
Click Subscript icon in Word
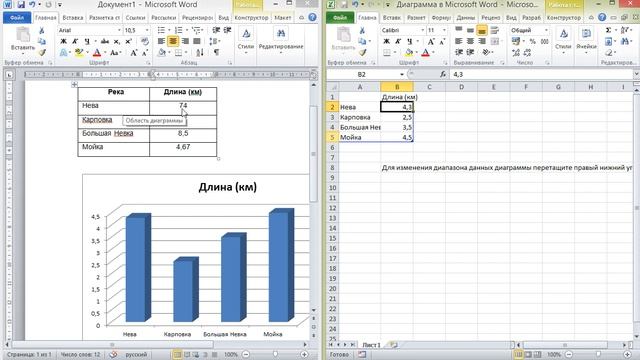point(117,41)
